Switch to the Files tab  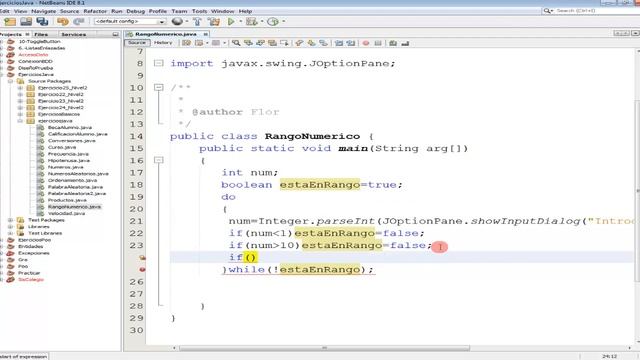(41, 34)
